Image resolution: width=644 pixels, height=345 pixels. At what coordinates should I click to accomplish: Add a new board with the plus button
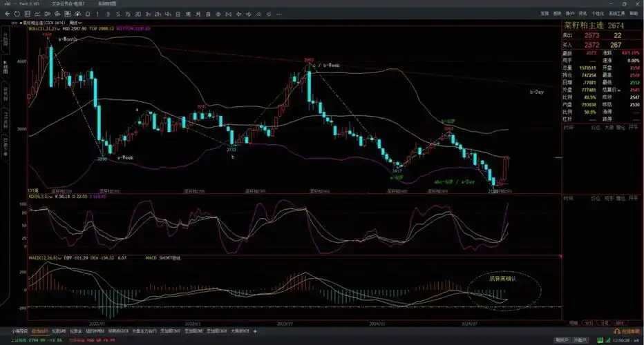click(255, 331)
